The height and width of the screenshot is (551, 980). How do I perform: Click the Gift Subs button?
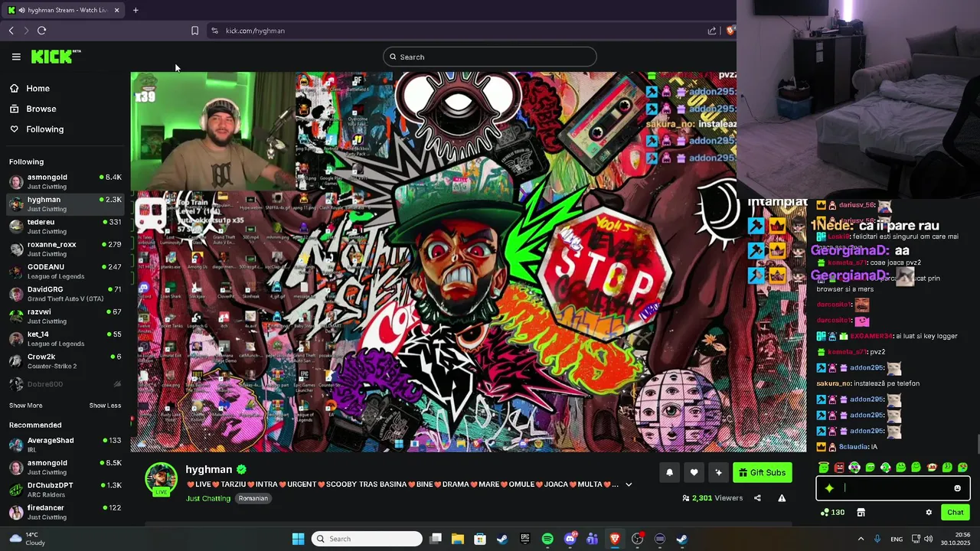point(763,473)
